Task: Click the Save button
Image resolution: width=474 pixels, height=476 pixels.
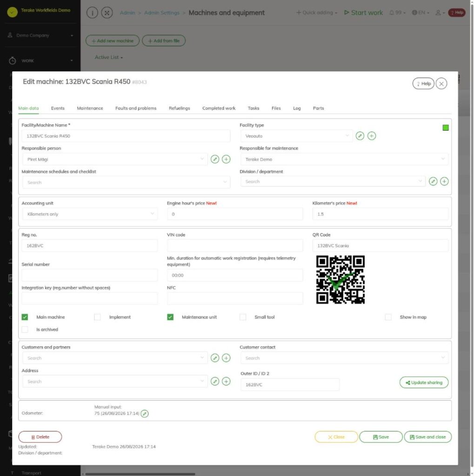Action: click(381, 437)
